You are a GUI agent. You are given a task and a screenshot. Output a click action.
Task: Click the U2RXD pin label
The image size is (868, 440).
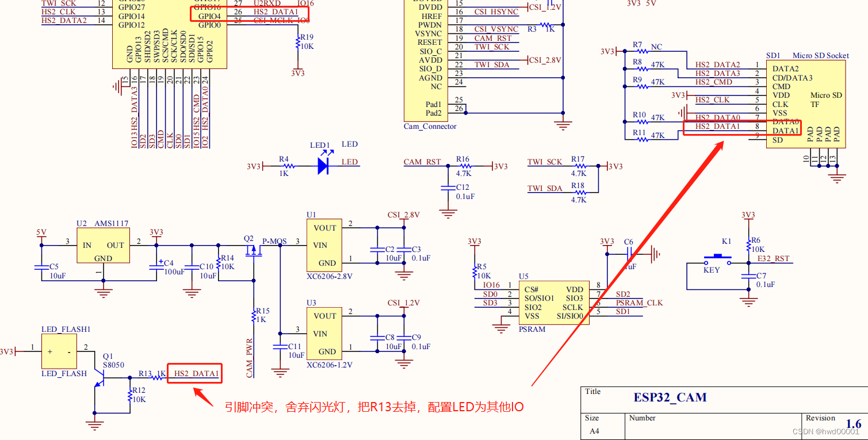267,3
